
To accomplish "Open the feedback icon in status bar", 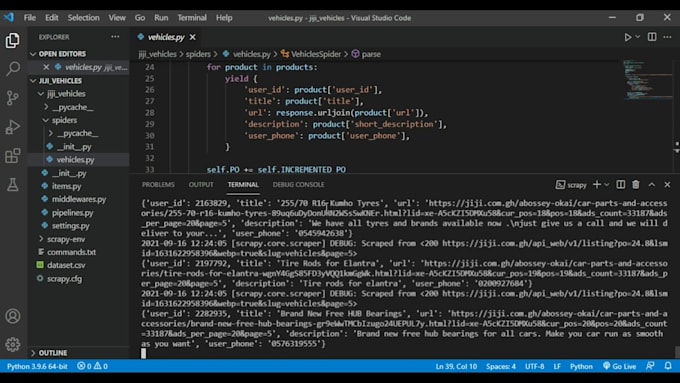I will (650, 366).
